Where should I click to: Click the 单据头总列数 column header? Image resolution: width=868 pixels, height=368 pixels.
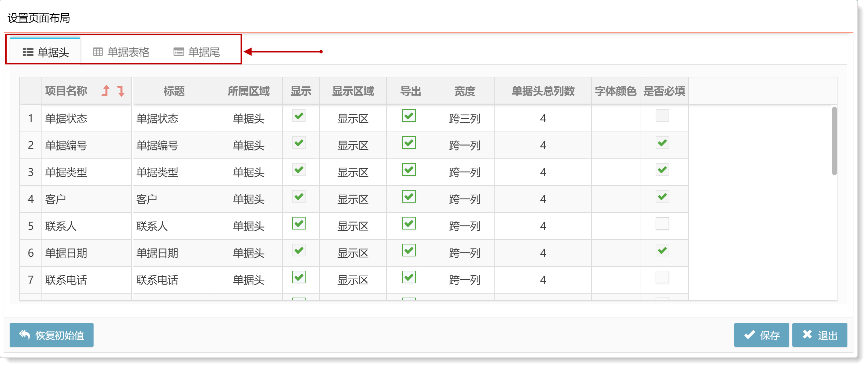point(543,91)
